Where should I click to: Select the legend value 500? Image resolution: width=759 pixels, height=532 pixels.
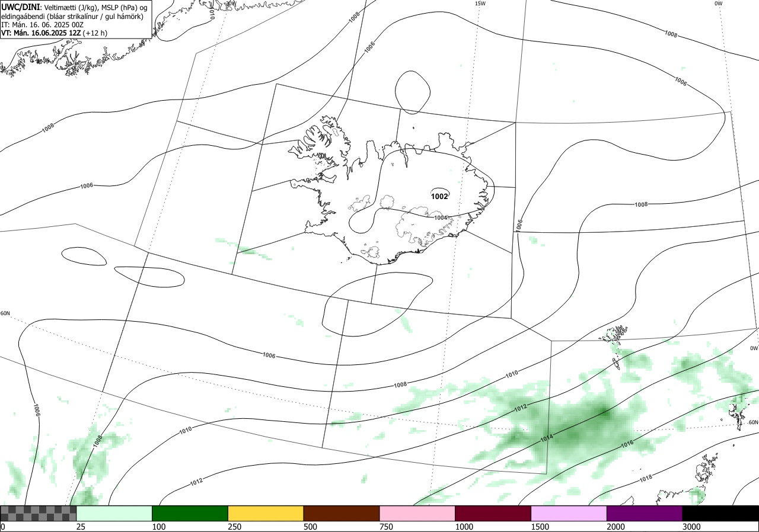[x=310, y=527]
